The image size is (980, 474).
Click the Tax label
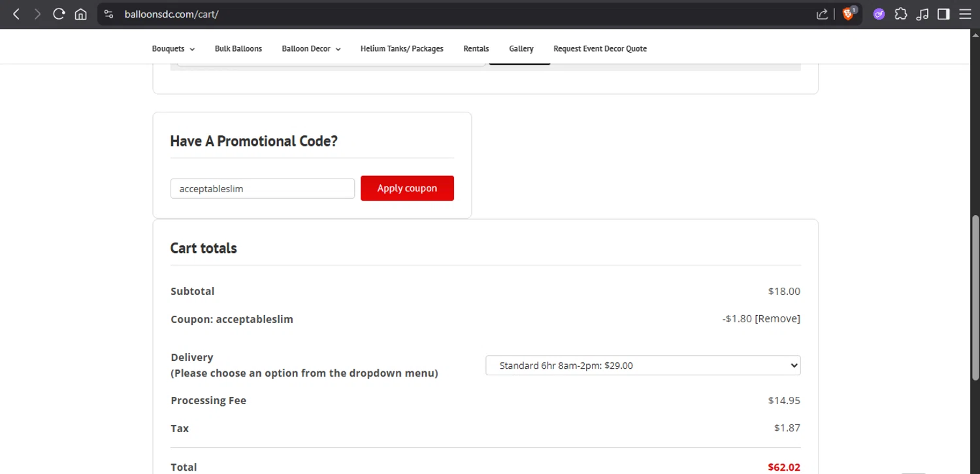(x=180, y=428)
